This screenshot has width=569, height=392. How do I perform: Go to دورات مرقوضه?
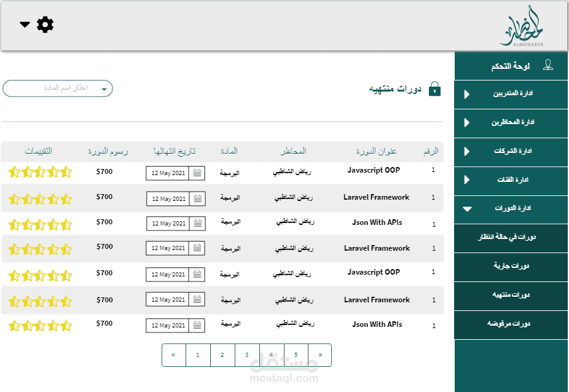[511, 324]
